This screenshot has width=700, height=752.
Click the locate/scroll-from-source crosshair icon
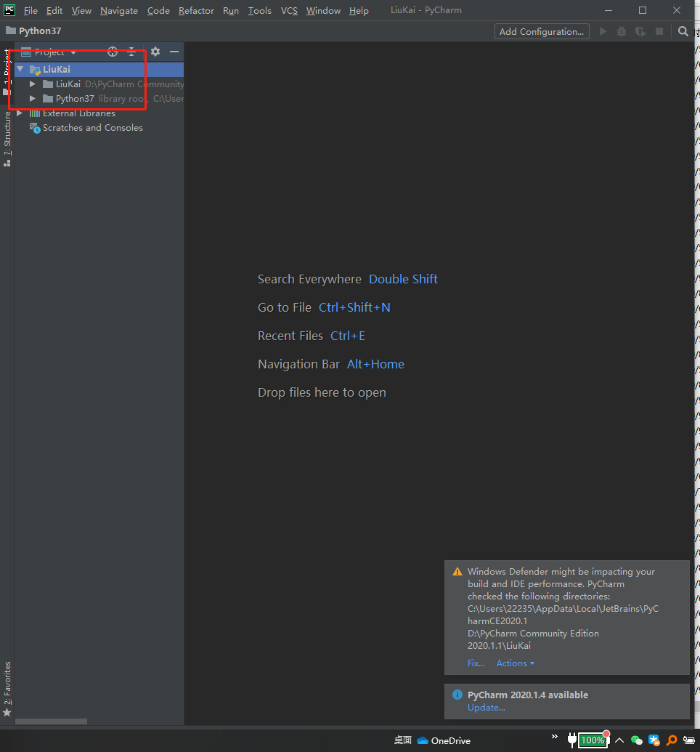point(113,52)
